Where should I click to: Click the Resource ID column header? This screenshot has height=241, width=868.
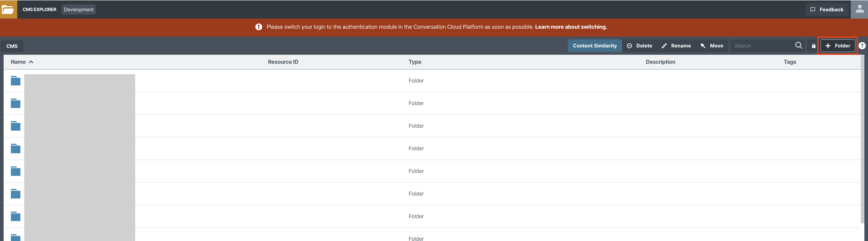pos(283,62)
